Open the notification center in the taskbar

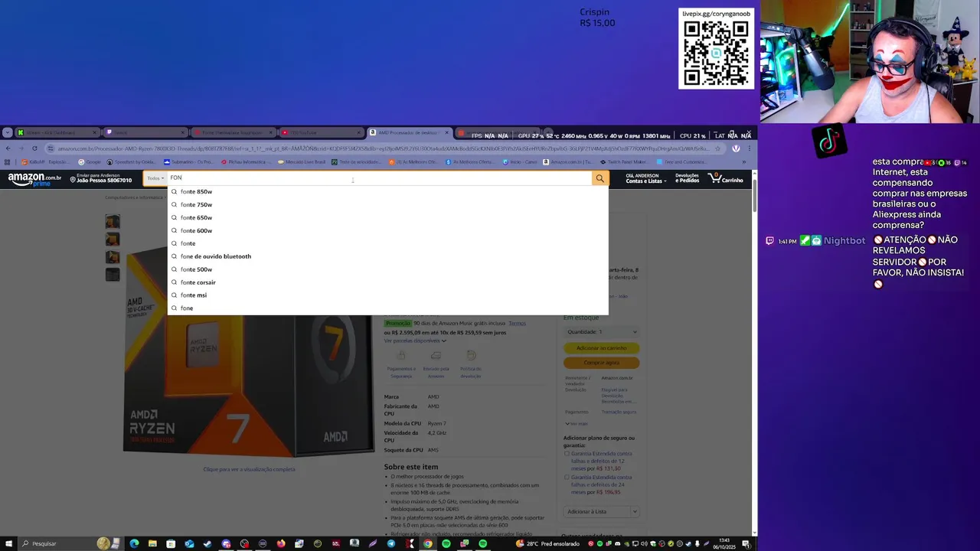point(746,543)
